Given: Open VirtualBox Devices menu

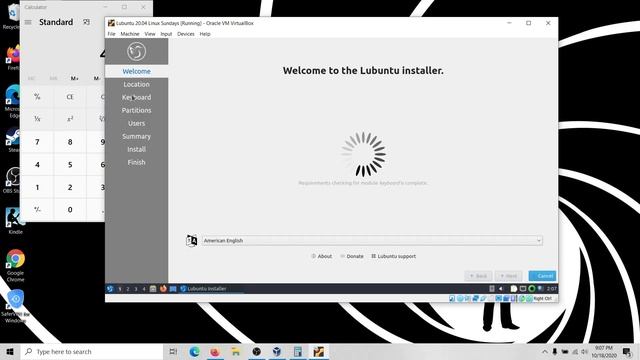Looking at the screenshot, I should click(x=186, y=34).
